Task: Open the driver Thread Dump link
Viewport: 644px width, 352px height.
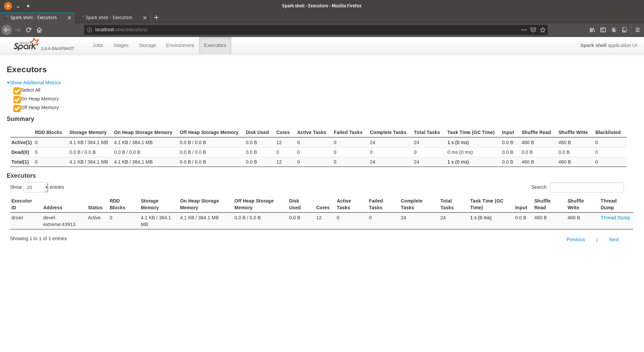Action: [615, 218]
